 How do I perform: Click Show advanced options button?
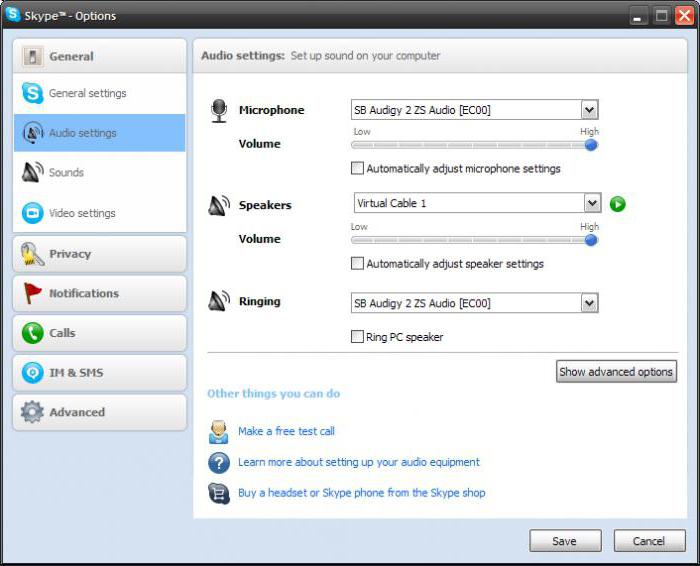(x=616, y=371)
